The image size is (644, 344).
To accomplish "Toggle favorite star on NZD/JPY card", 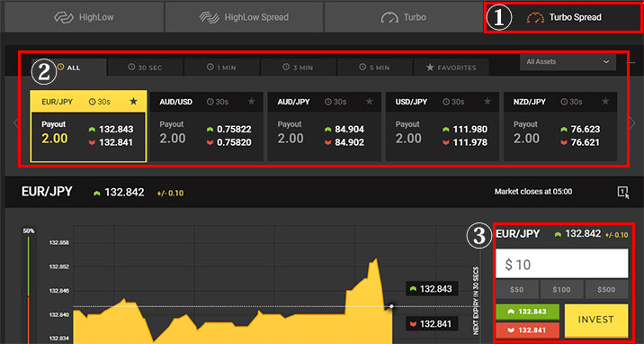I will 605,102.
